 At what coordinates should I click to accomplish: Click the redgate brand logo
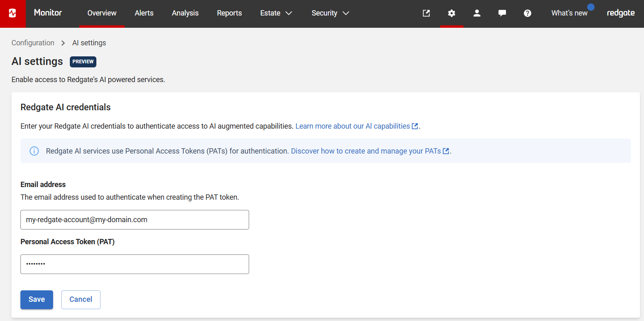[x=620, y=13]
